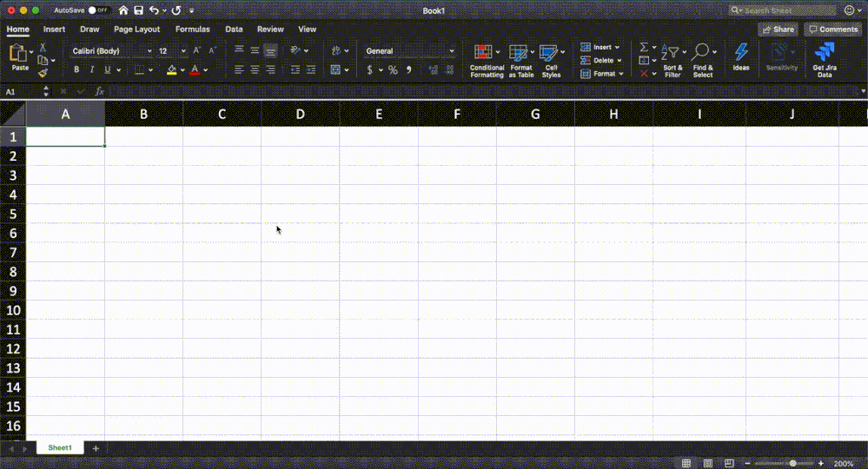Toggle Italic formatting

(92, 69)
